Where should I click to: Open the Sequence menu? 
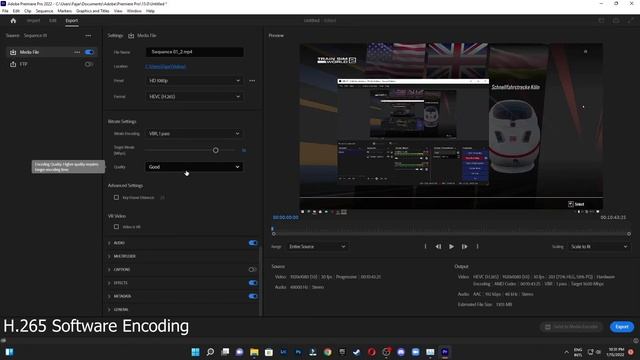44,11
